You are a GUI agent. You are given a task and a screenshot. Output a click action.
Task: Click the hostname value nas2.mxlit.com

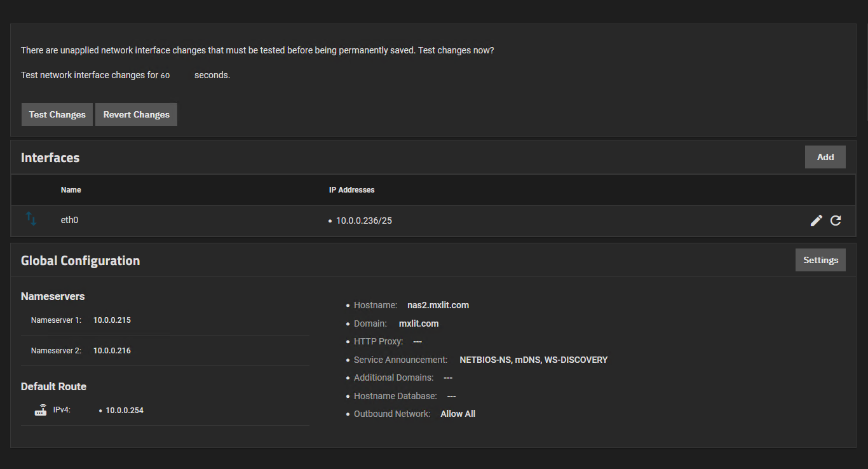[438, 305]
